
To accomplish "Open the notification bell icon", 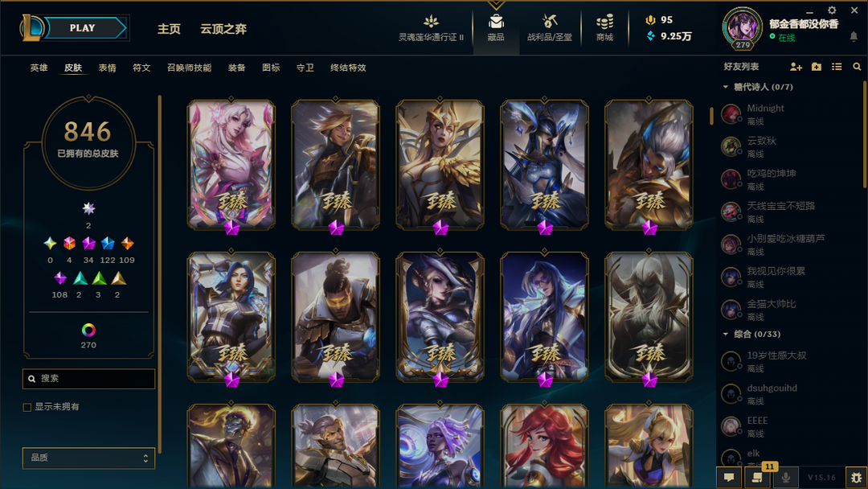I will pyautogui.click(x=854, y=36).
